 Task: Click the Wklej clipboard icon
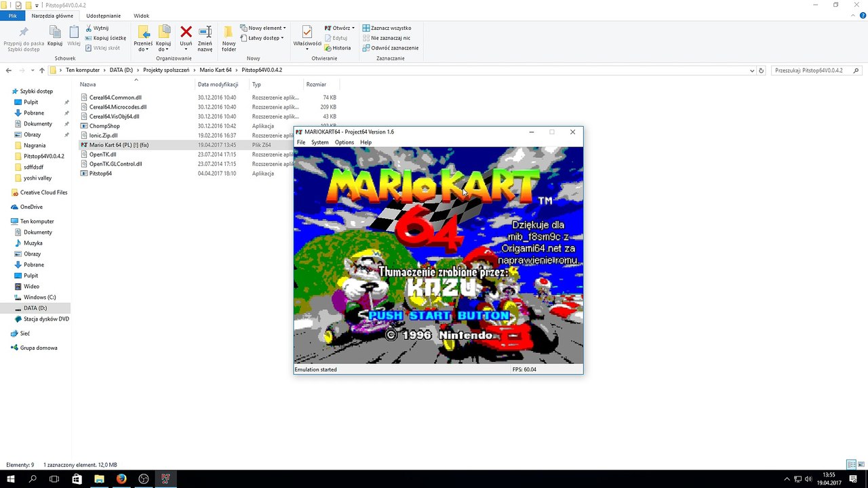(74, 33)
